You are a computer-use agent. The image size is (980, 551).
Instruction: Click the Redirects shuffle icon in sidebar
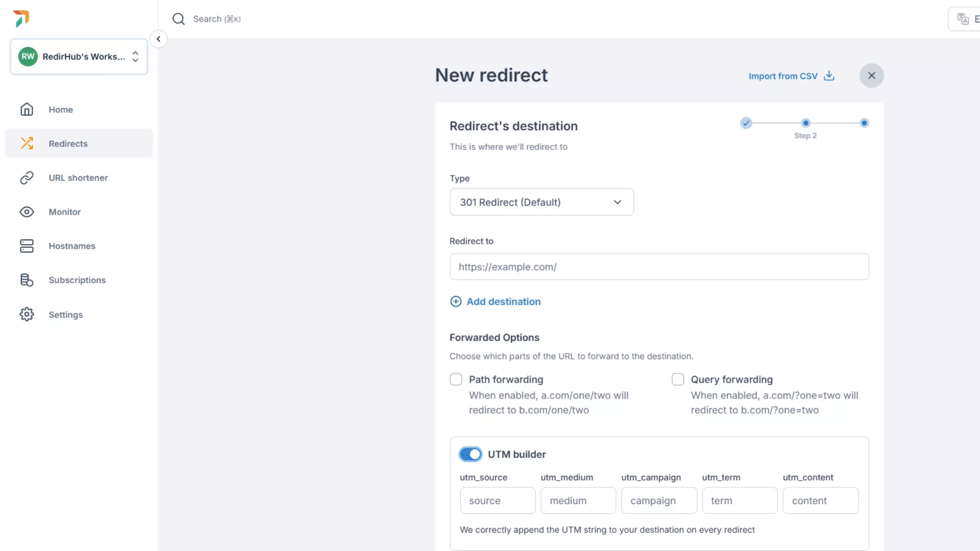tap(27, 143)
